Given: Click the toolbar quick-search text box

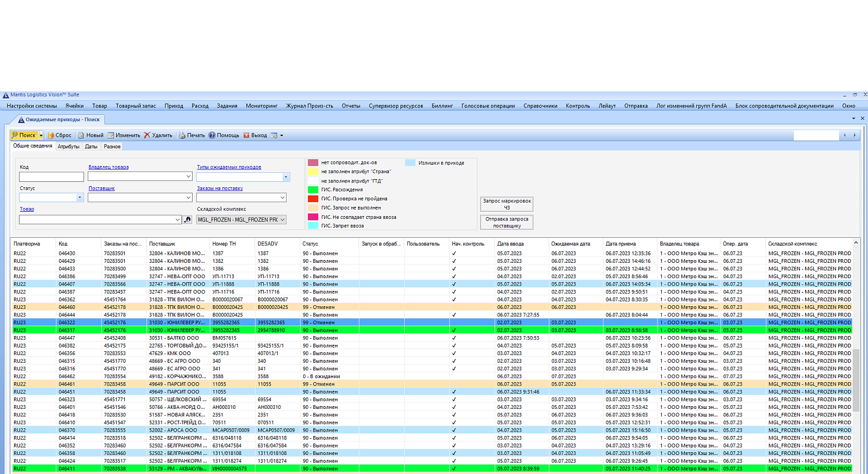Looking at the screenshot, I should [816, 135].
